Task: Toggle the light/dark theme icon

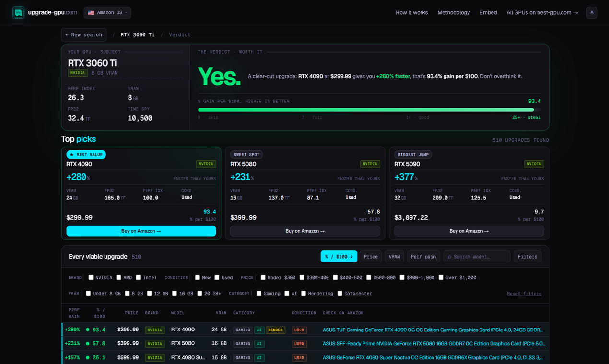Action: point(592,12)
